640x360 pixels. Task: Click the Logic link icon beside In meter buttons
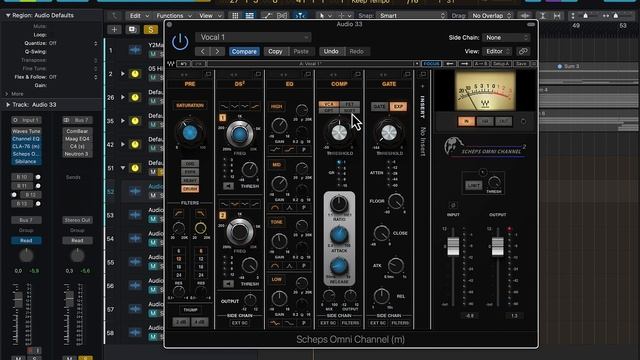(x=523, y=121)
